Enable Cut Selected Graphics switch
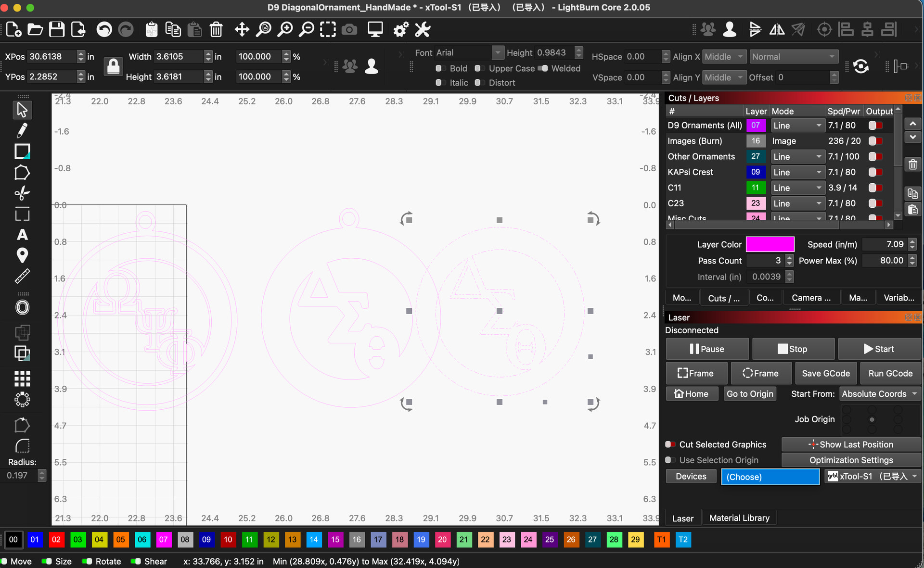The height and width of the screenshot is (568, 924). pos(670,444)
